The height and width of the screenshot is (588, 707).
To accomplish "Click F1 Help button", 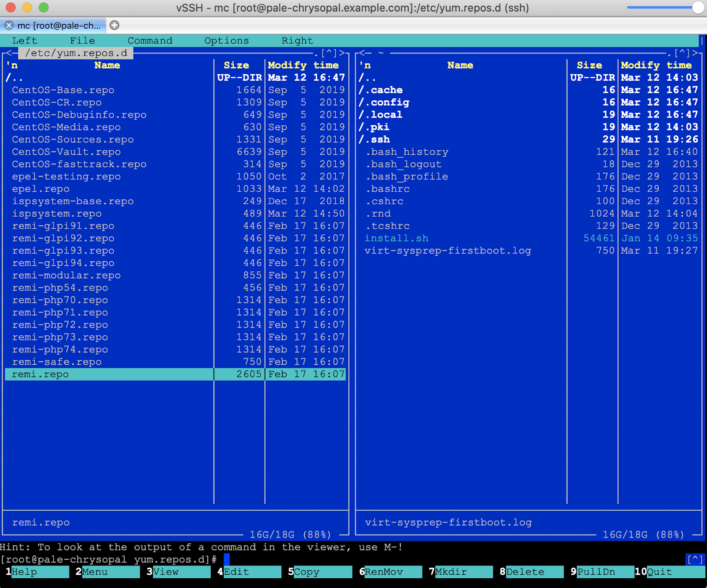I will click(x=38, y=572).
